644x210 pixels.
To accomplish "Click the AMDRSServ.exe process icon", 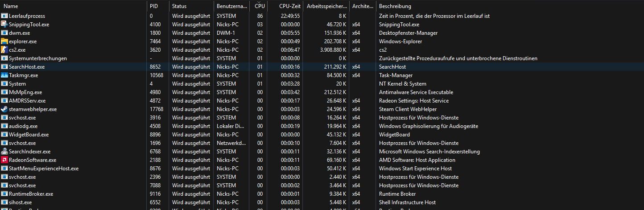I will [4, 101].
